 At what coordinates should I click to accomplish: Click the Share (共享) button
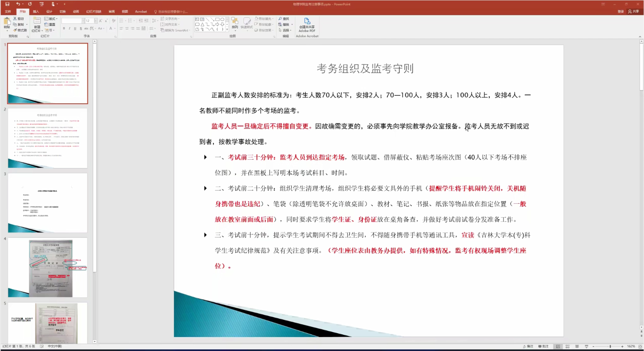(633, 12)
